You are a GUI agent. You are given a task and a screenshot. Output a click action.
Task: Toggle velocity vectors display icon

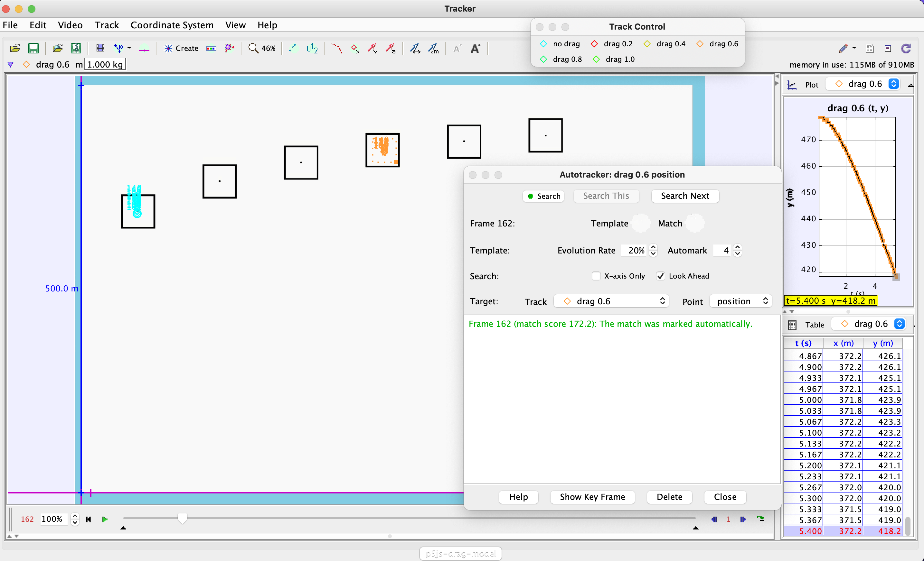pyautogui.click(x=372, y=48)
